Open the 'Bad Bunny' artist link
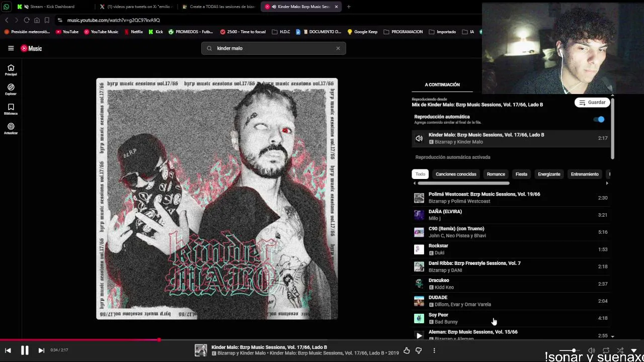The image size is (644, 362). click(446, 322)
